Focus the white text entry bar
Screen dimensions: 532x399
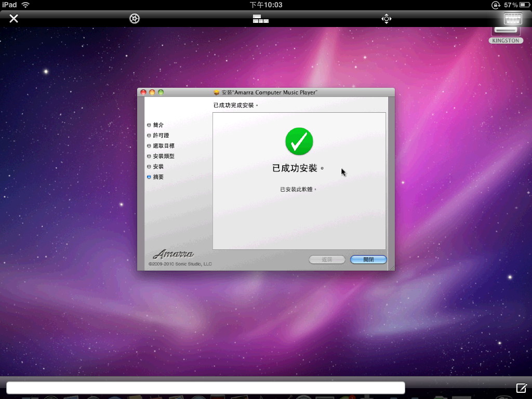[206, 388]
